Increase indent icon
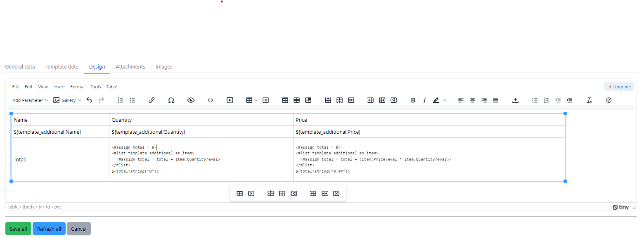Screen dimensions: 644x239 tap(569, 100)
